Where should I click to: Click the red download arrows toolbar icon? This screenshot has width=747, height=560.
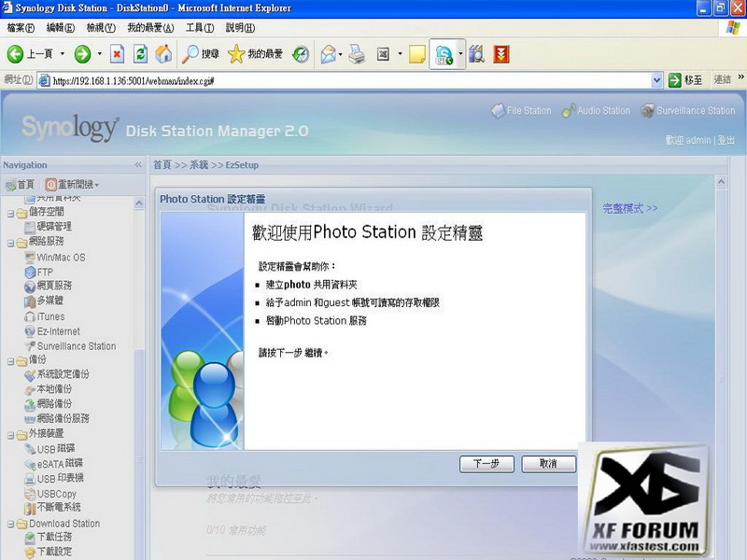501,54
